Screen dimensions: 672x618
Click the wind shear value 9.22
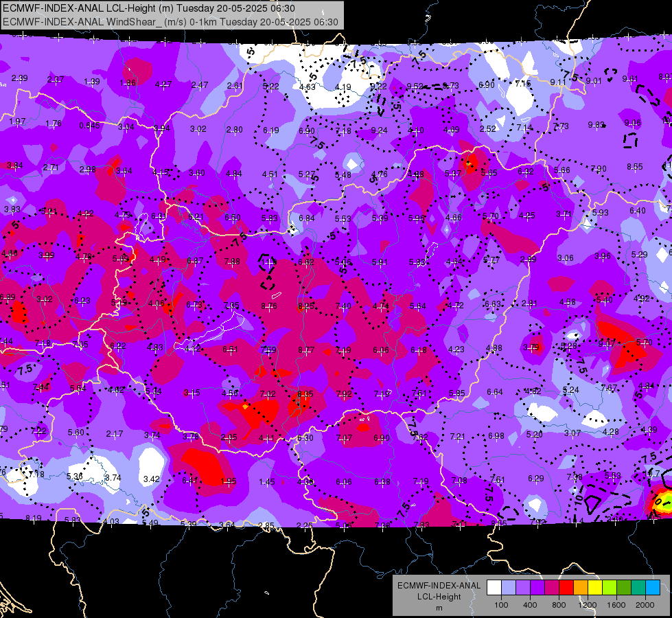click(378, 87)
